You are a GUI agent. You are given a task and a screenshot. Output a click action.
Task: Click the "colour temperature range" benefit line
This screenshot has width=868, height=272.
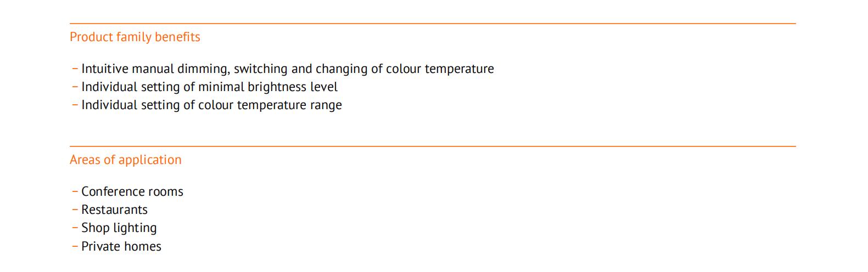(x=211, y=105)
